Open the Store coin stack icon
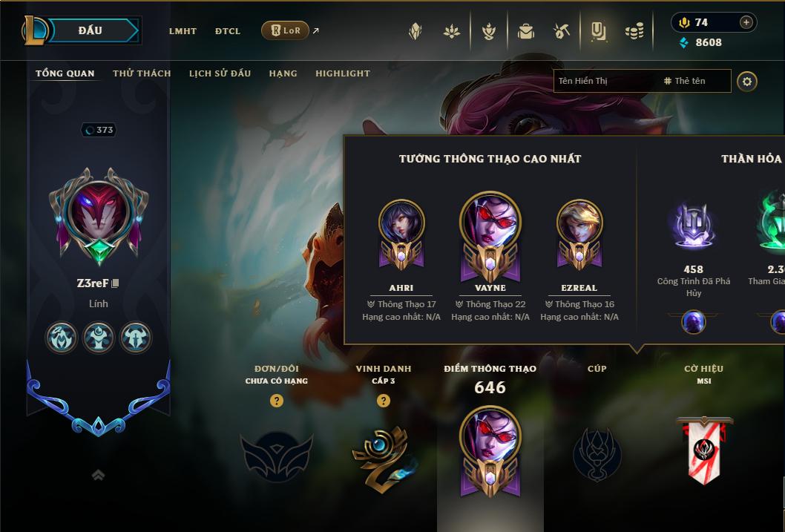Screen dimensions: 785x532 pyautogui.click(x=634, y=31)
